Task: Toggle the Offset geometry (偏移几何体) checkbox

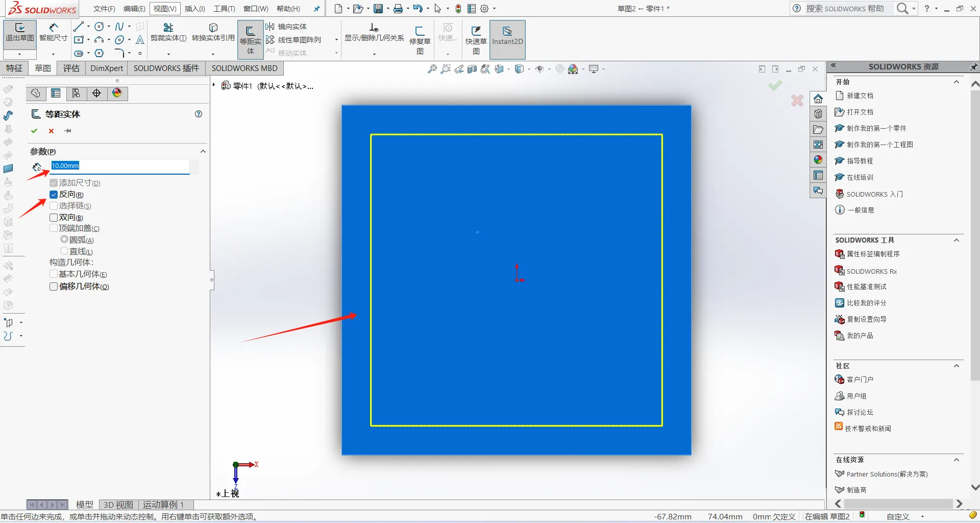Action: [x=54, y=287]
